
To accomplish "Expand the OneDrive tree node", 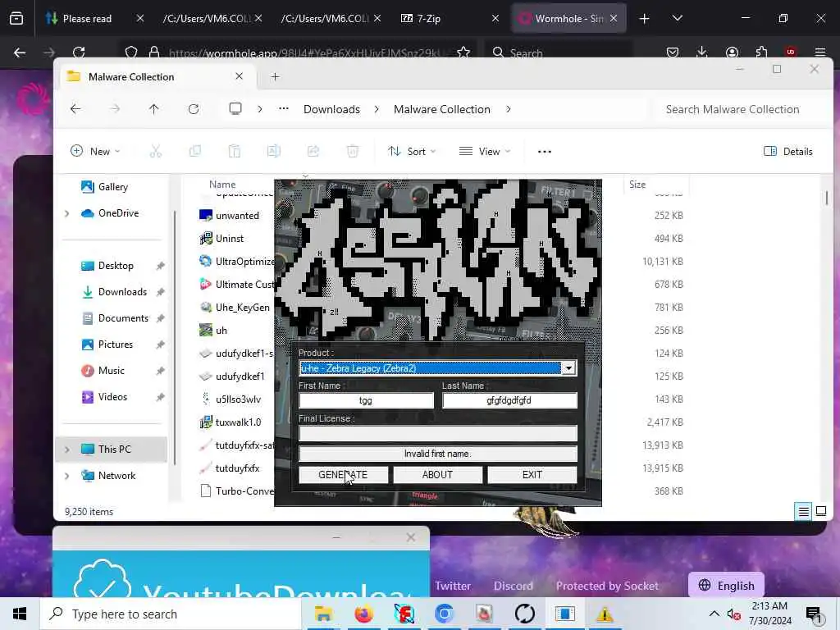I will tap(67, 213).
